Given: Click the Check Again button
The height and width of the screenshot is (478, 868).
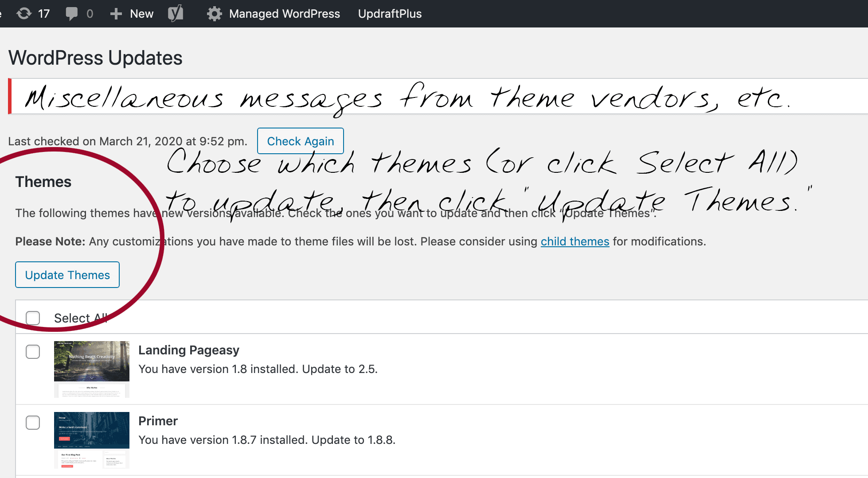Looking at the screenshot, I should click(301, 141).
